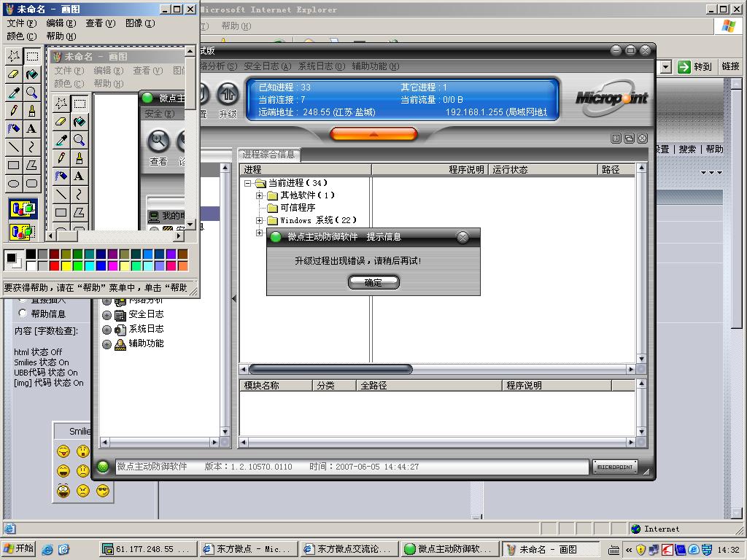
Task: Click the process list horizontal scrollbar thumb
Action: click(330, 369)
